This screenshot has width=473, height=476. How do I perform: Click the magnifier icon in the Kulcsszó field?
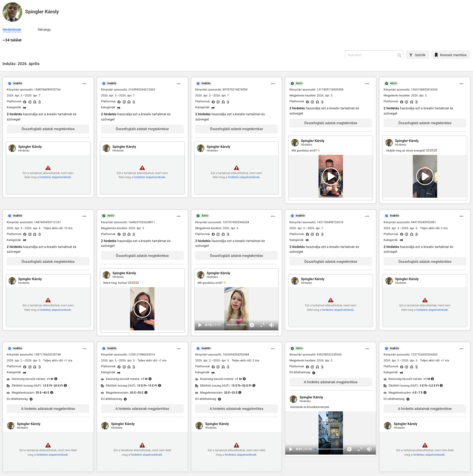[x=399, y=55]
